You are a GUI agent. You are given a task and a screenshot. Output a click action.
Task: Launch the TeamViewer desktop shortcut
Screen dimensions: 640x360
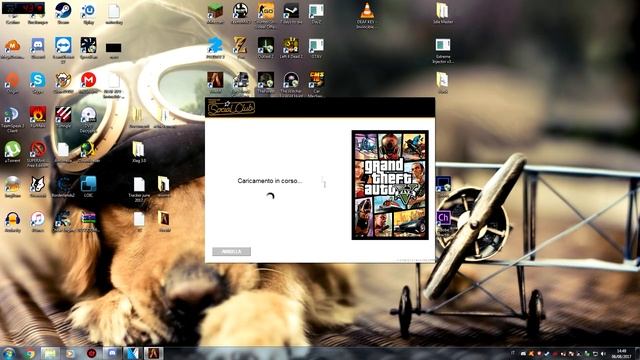point(63,49)
